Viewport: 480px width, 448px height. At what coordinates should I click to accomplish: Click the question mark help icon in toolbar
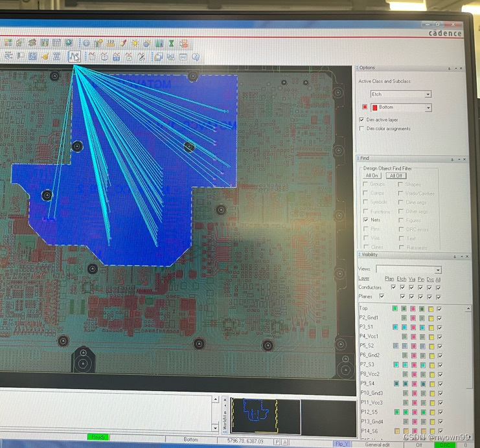[195, 57]
